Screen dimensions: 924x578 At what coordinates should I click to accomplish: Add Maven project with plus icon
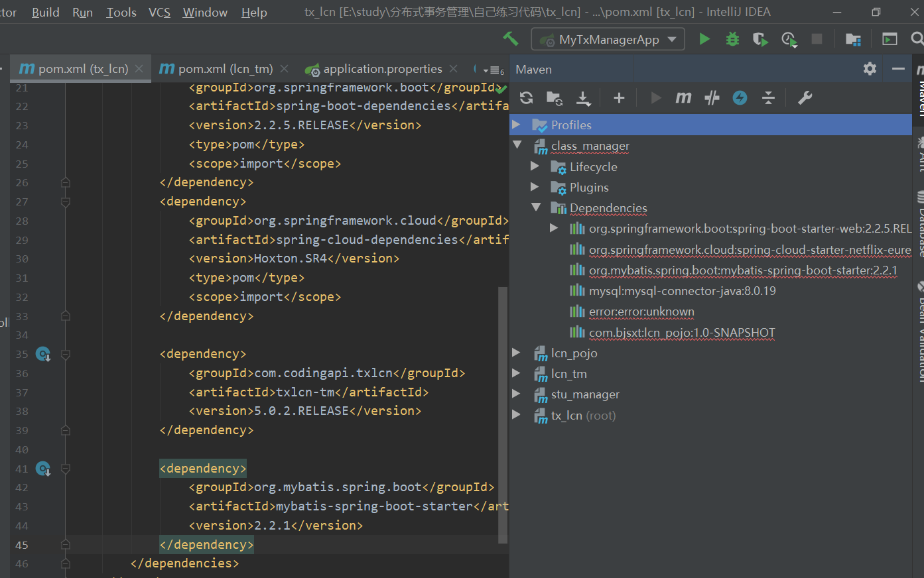(x=619, y=98)
